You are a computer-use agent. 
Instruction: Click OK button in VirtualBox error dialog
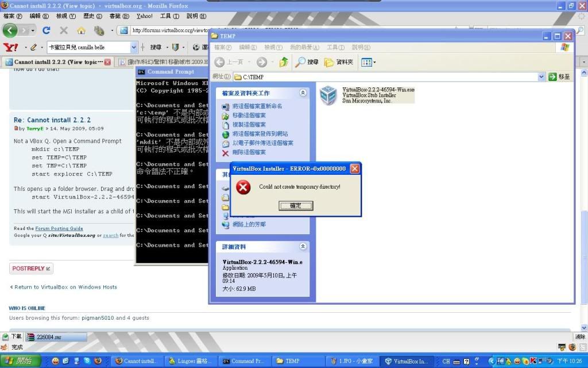tap(296, 205)
